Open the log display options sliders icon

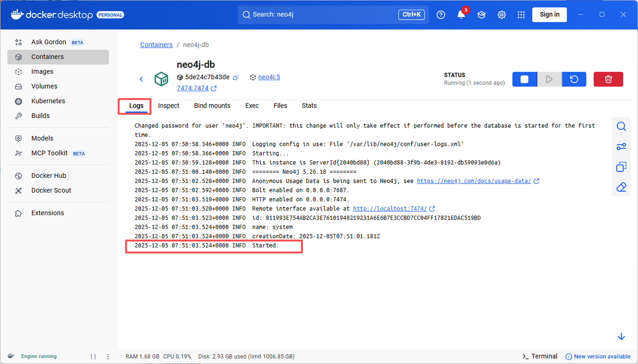point(621,146)
